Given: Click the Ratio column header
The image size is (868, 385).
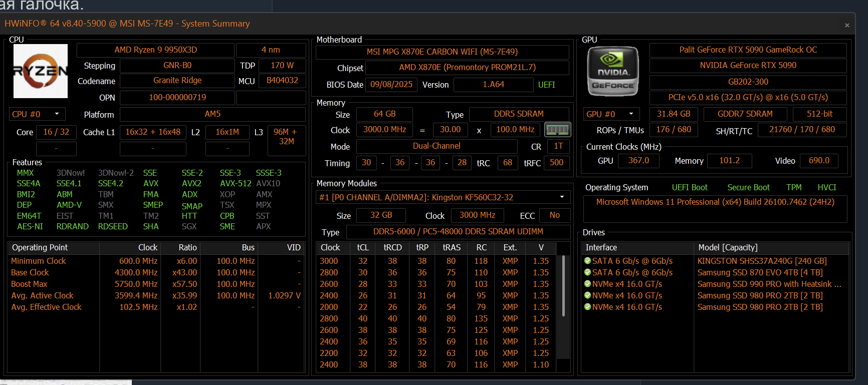Looking at the screenshot, I should tap(180, 248).
